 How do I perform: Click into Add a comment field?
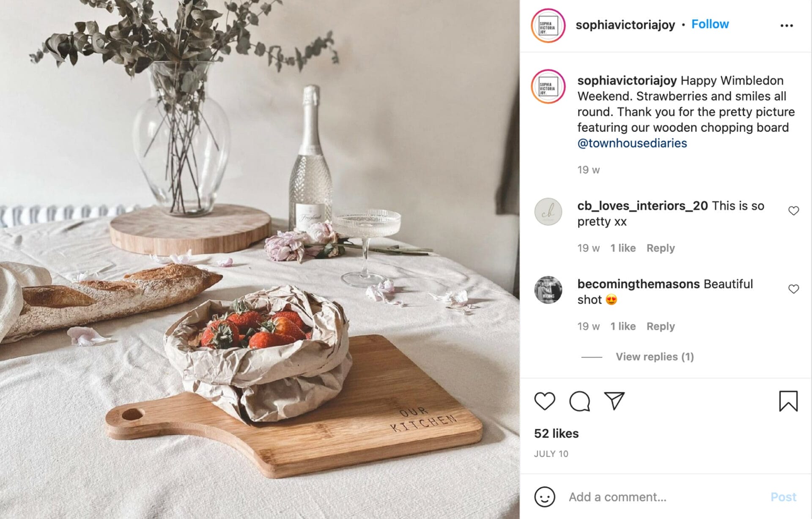tap(664, 497)
